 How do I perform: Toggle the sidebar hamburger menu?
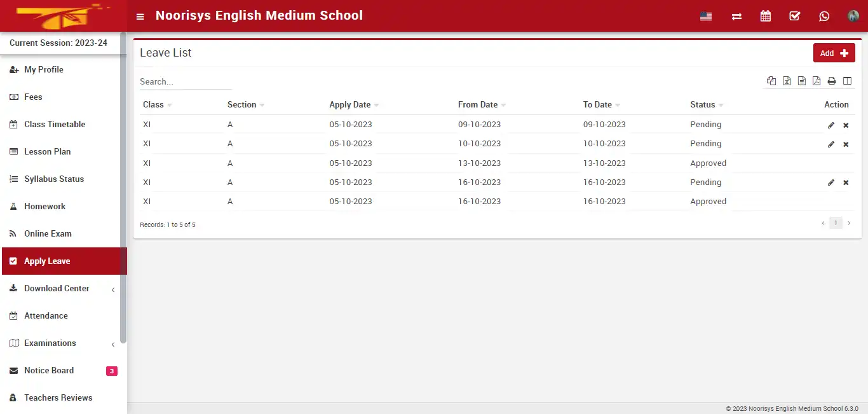point(140,17)
